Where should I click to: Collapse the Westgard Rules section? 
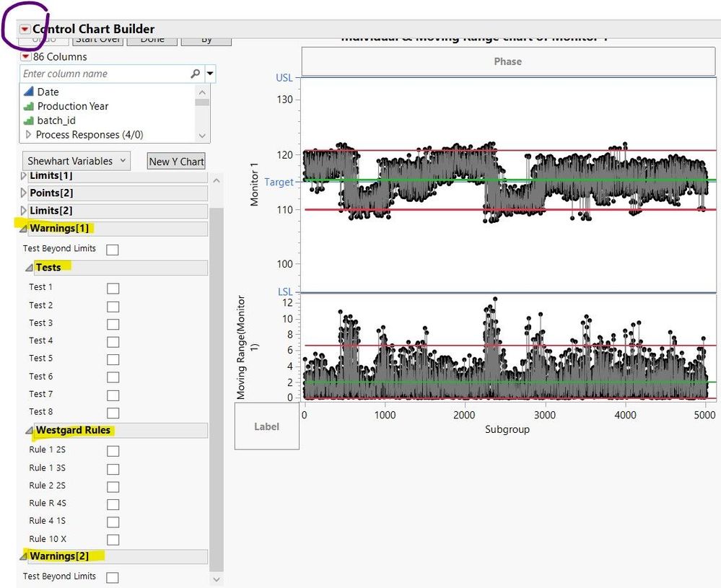[x=29, y=430]
